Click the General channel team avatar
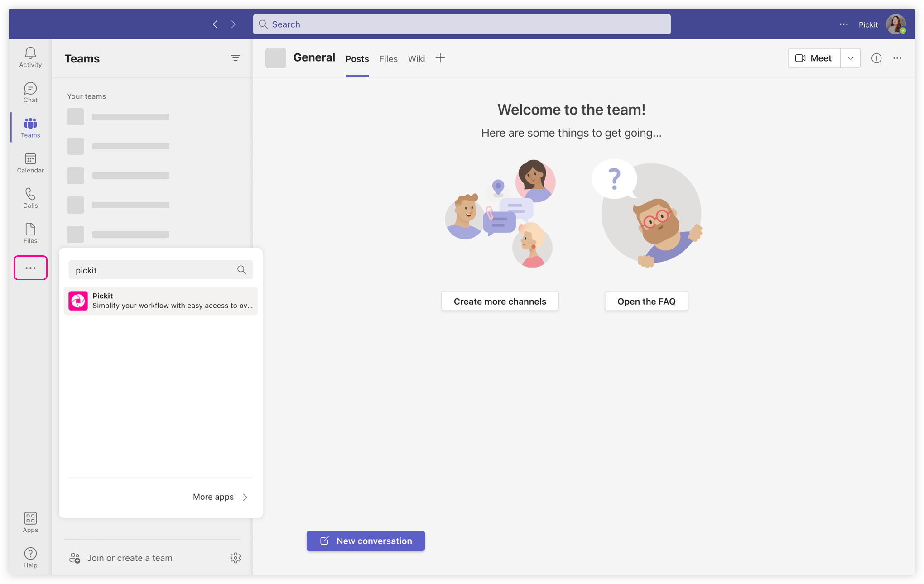Screen dimensions: 924x584 tap(276, 58)
